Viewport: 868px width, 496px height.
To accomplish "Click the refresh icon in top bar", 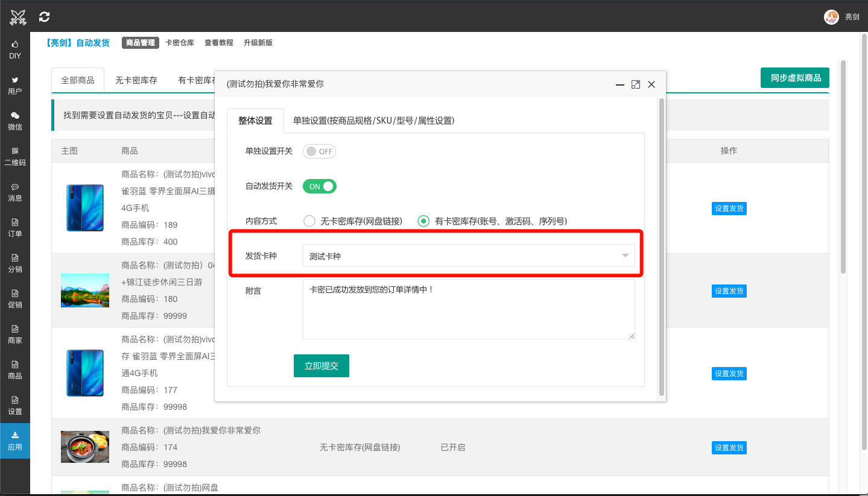I will pyautogui.click(x=44, y=17).
